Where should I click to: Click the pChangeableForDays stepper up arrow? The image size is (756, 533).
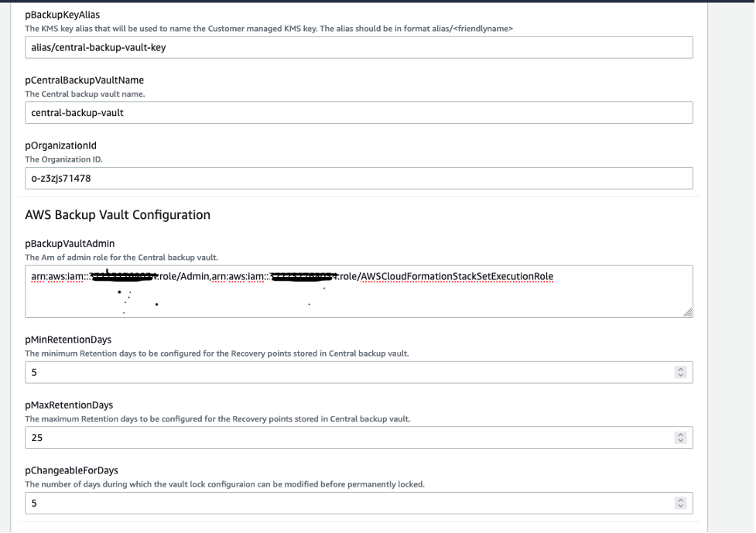point(681,500)
